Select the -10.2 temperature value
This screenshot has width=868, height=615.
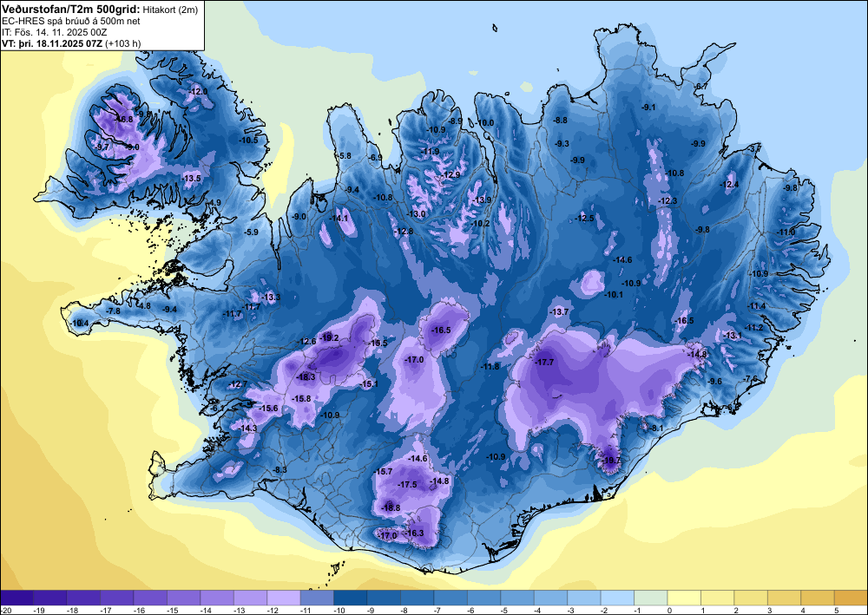click(480, 224)
